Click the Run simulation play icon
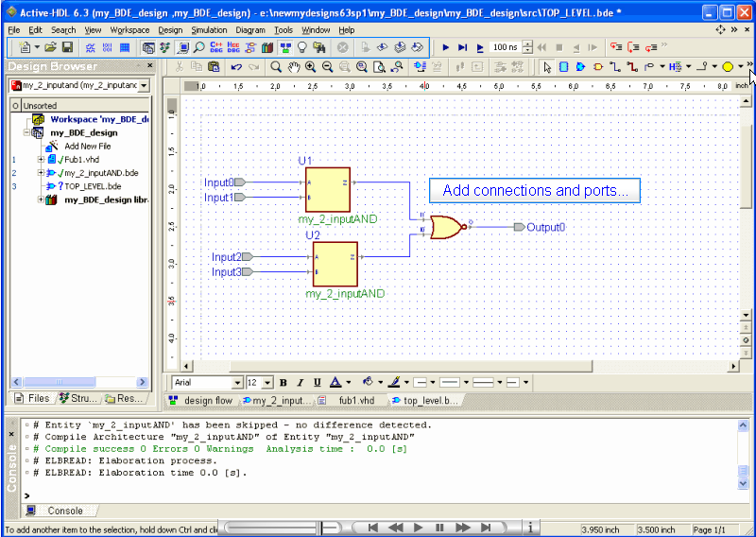 (446, 47)
